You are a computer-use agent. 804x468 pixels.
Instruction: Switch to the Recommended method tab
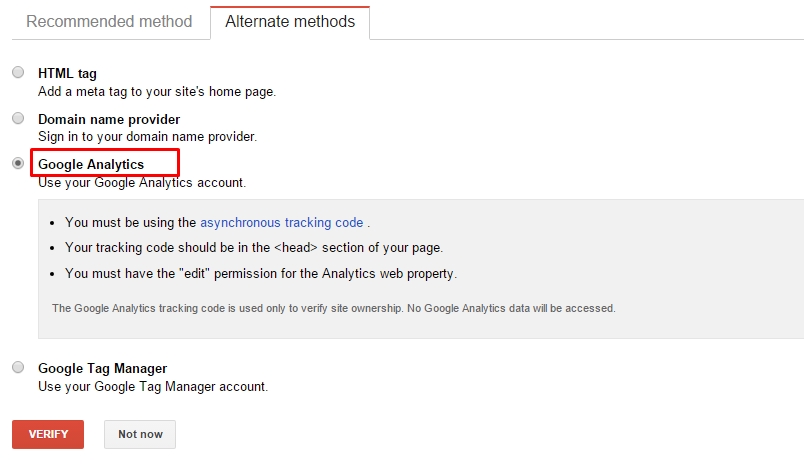pyautogui.click(x=109, y=22)
